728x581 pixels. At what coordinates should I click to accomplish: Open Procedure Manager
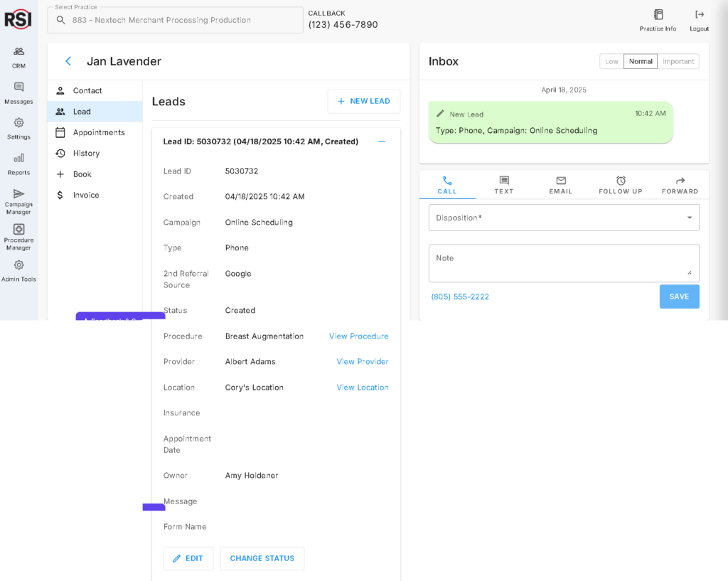[x=18, y=238]
